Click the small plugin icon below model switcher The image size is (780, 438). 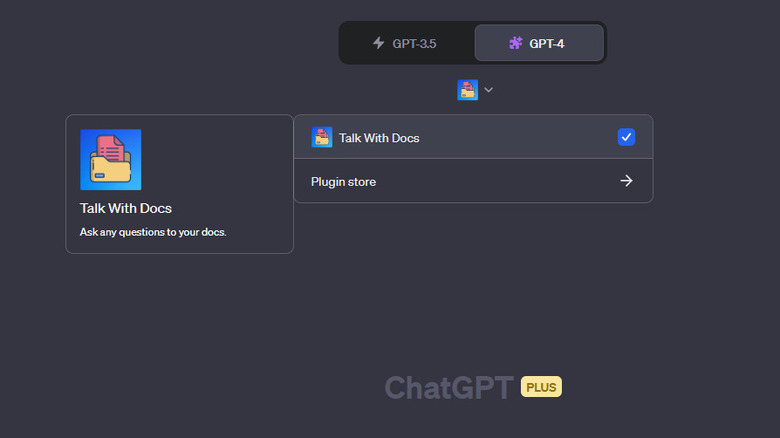(467, 90)
